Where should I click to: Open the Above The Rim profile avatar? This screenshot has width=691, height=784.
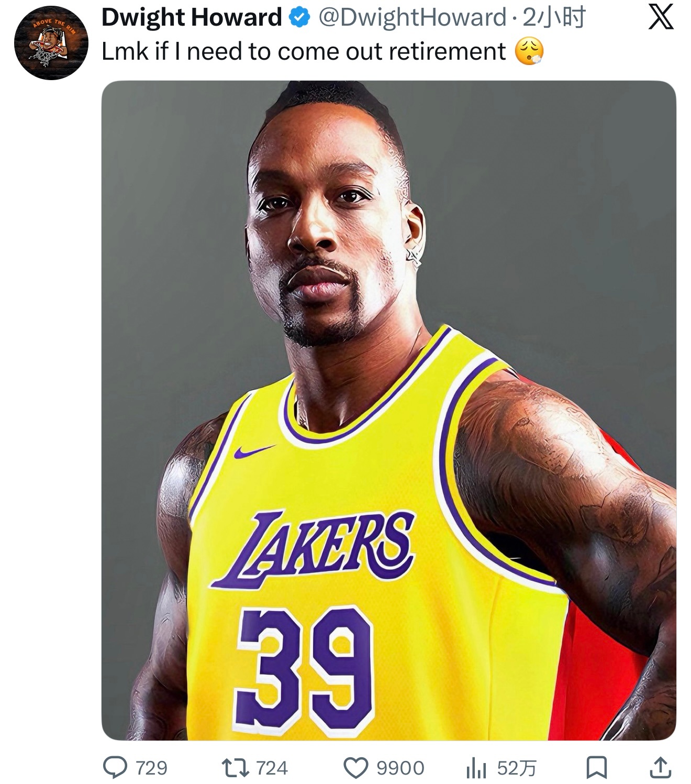[x=51, y=43]
